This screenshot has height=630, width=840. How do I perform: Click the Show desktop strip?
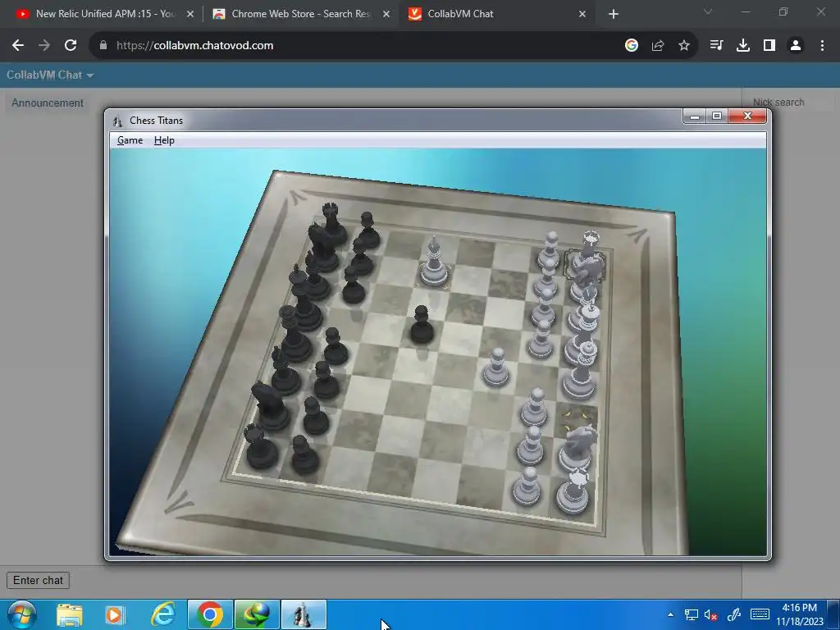coord(835,614)
